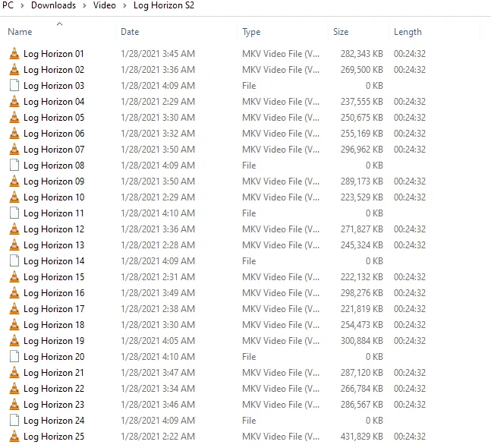Sort files by the Length column header
The width and height of the screenshot is (491, 448).
point(408,32)
